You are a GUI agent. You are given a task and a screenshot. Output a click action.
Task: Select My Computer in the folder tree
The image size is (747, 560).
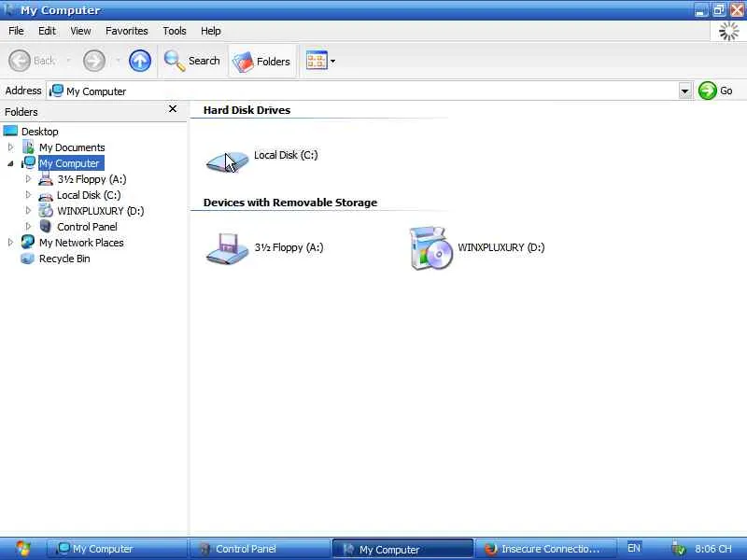coord(69,163)
